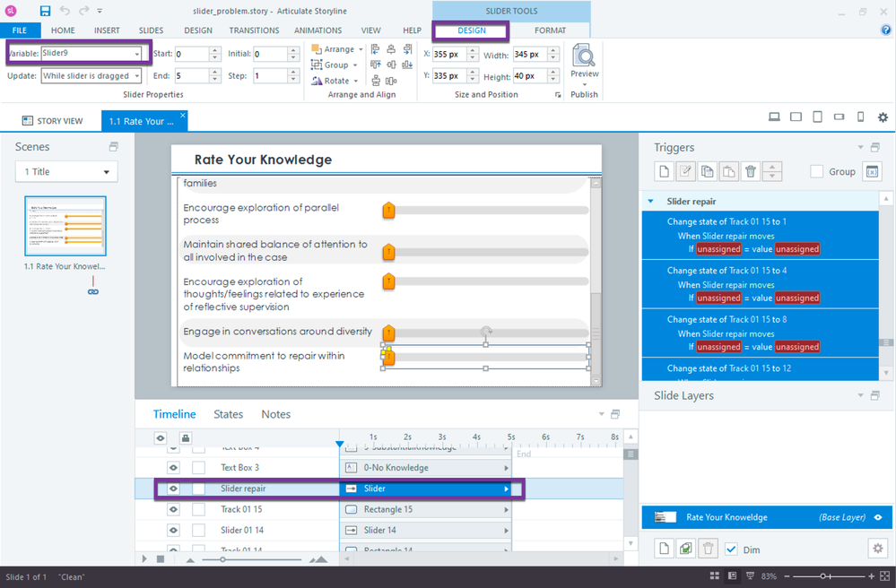
Task: Open slide layer properties gear
Action: point(877,549)
